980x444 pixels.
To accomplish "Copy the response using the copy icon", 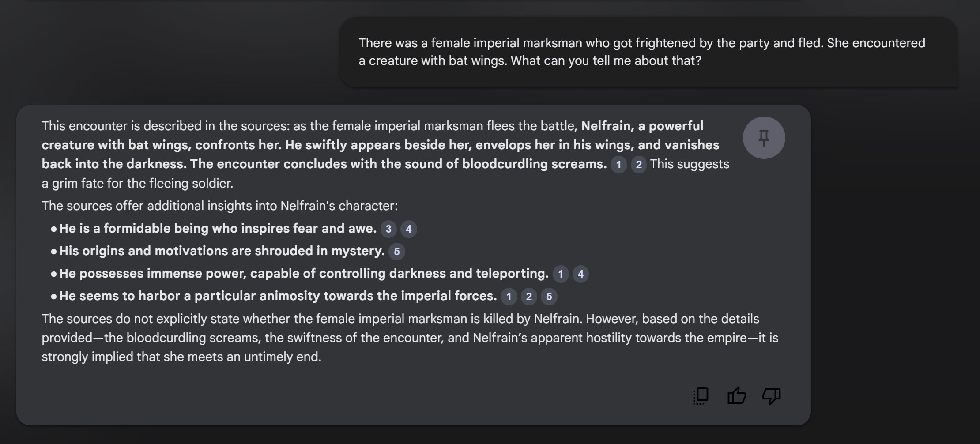I will click(701, 396).
